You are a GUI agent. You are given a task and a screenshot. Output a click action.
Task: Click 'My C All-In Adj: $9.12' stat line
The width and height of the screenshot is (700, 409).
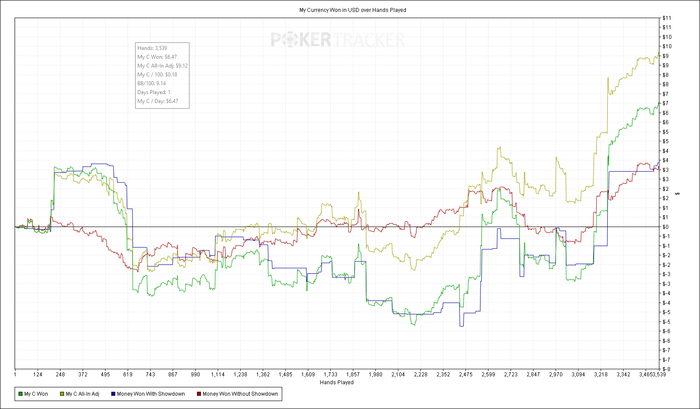(x=162, y=66)
